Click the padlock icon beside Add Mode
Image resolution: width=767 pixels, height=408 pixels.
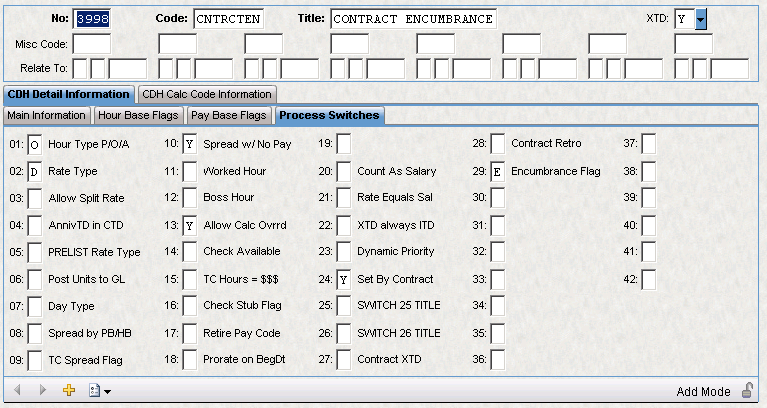coord(746,391)
